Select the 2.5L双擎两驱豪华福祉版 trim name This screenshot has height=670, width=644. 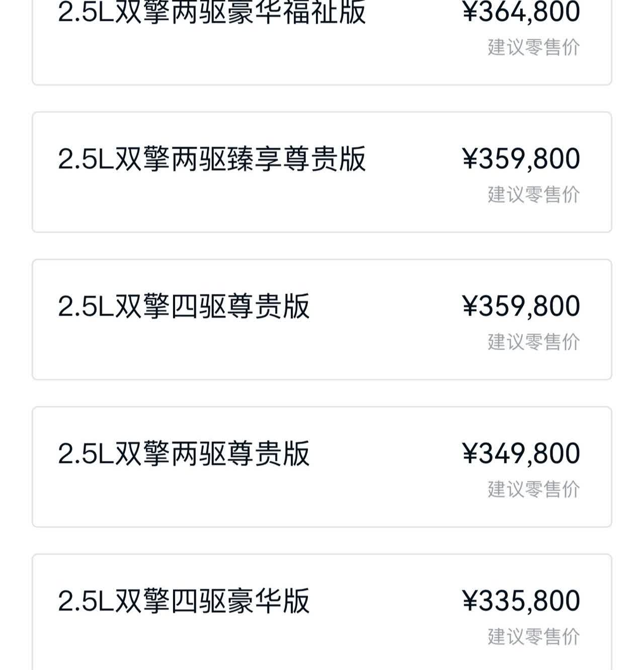[x=212, y=12]
